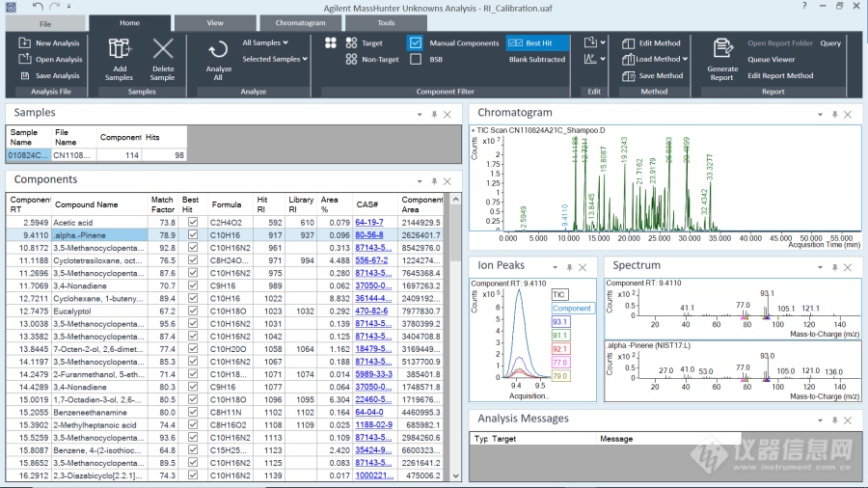Switch to the Home tab
Screen dimensions: 868x488
tap(129, 23)
